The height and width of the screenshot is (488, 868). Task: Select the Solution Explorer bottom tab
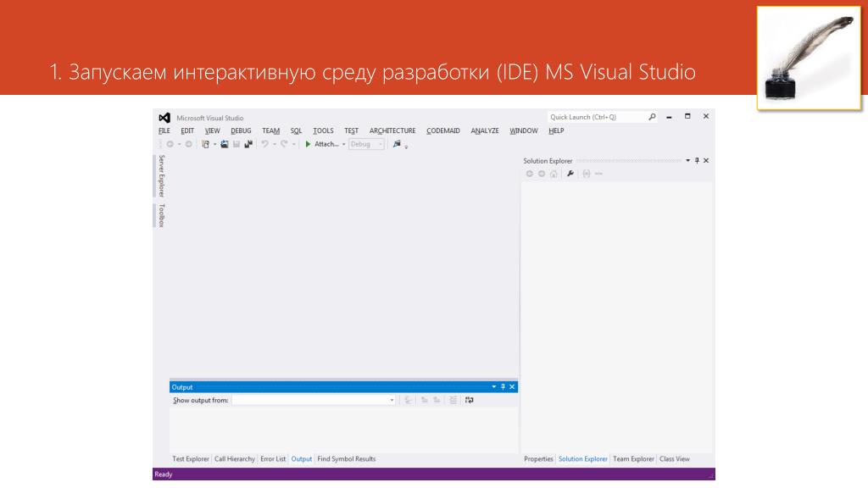click(x=583, y=459)
